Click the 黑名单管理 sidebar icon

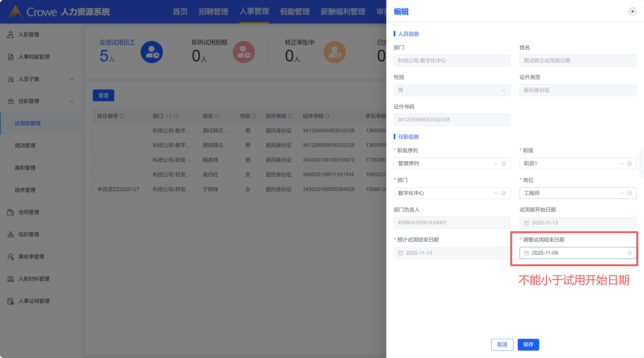[10, 257]
